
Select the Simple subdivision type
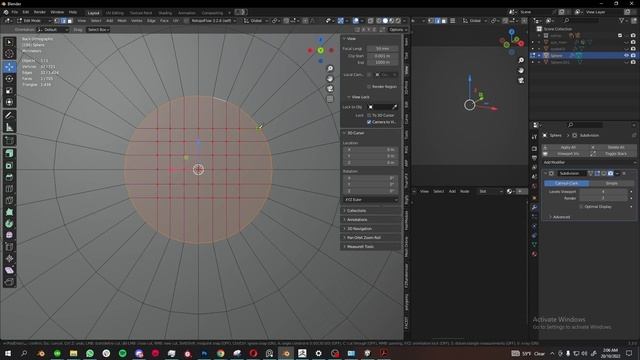coord(611,183)
